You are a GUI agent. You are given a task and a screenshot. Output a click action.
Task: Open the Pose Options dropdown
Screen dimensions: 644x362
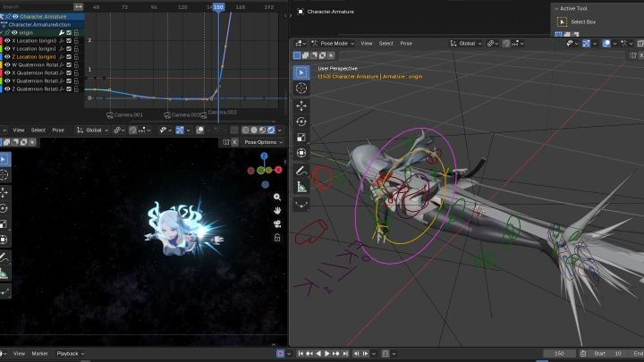pyautogui.click(x=263, y=142)
